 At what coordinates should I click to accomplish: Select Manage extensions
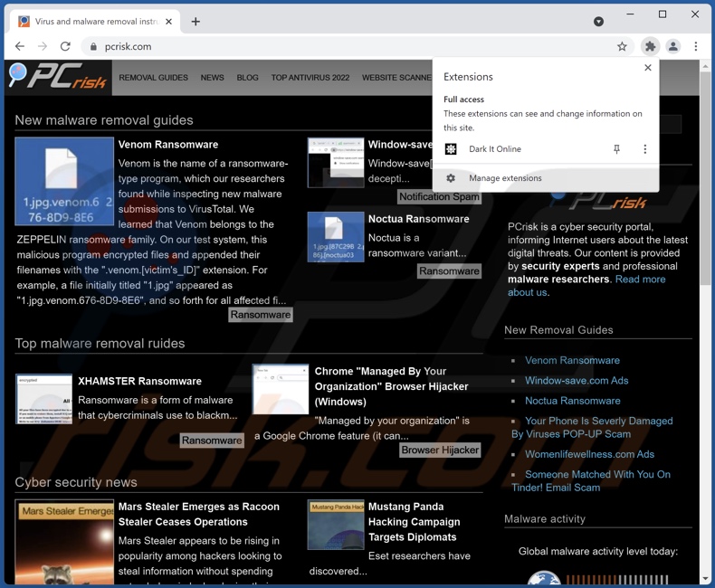(505, 178)
